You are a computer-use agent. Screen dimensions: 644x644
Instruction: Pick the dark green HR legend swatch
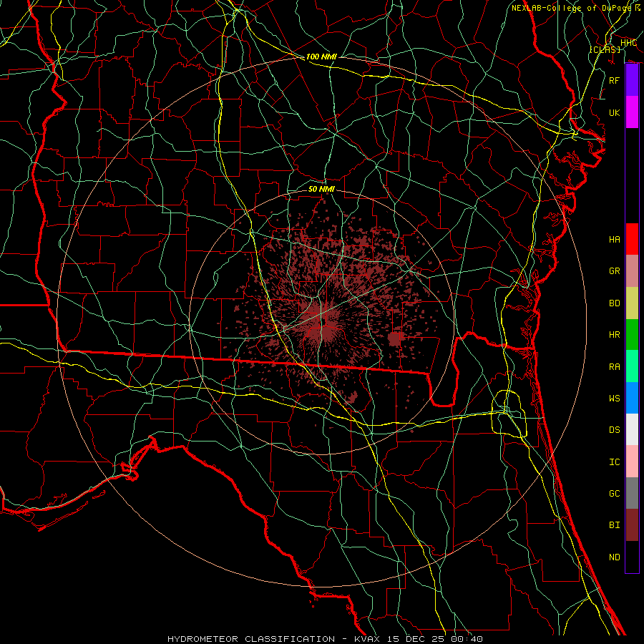click(x=632, y=334)
